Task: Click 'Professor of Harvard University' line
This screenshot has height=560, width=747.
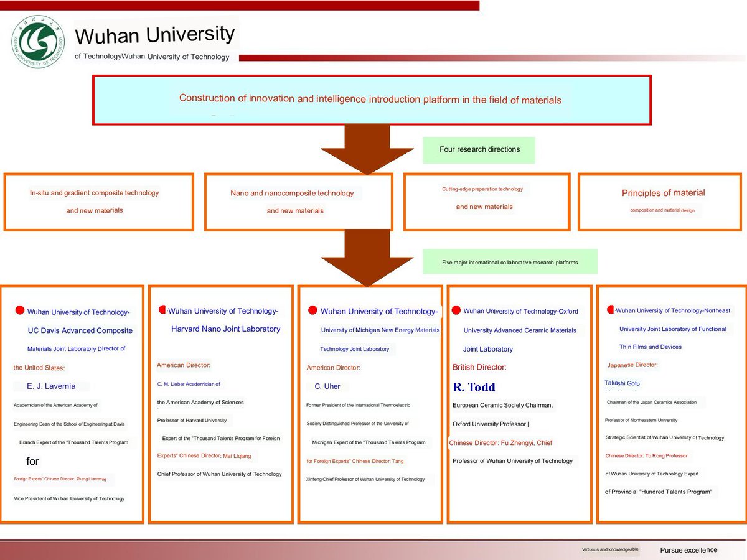Action: 192,421
